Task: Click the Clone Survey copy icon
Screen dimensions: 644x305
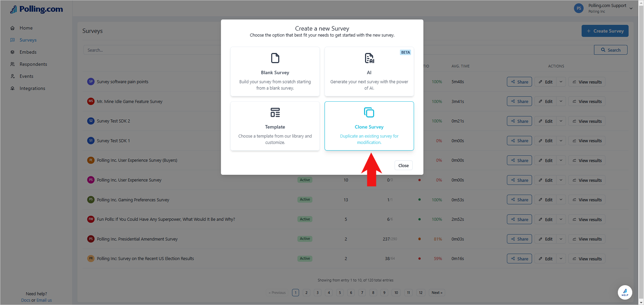Action: pos(369,113)
